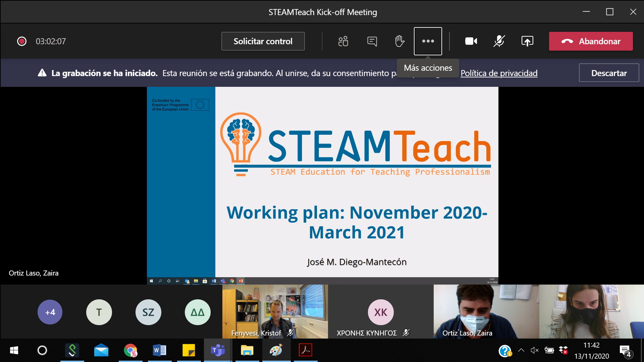Expand the +4 hidden participants avatar
The width and height of the screenshot is (644, 362).
[x=50, y=312]
